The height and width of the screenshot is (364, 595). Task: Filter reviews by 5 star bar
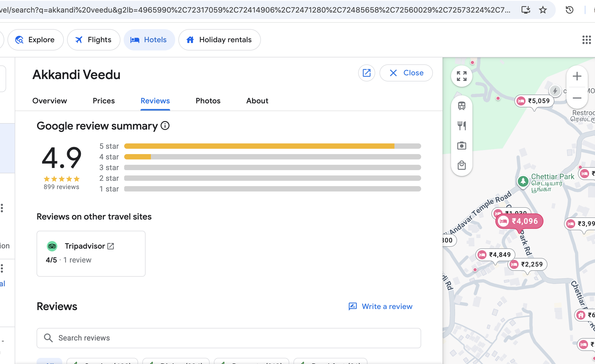[x=272, y=146]
